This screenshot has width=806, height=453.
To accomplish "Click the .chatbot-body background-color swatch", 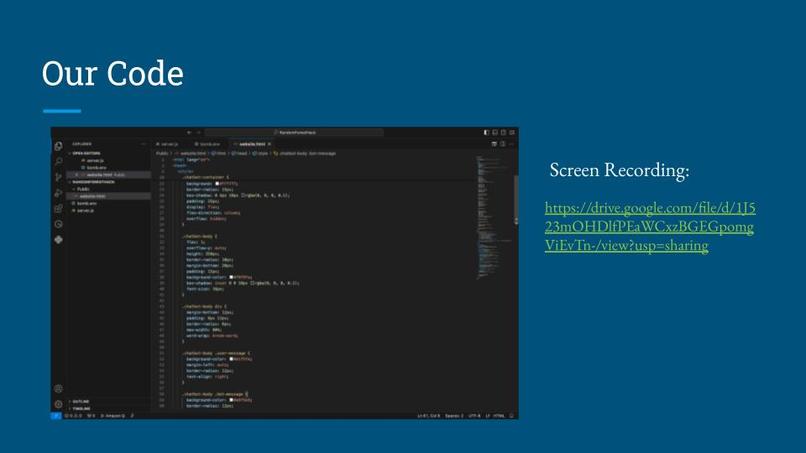I will pyautogui.click(x=231, y=277).
